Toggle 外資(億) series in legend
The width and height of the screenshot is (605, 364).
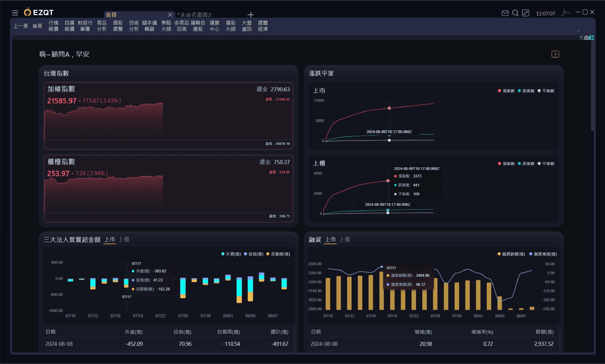coord(231,254)
